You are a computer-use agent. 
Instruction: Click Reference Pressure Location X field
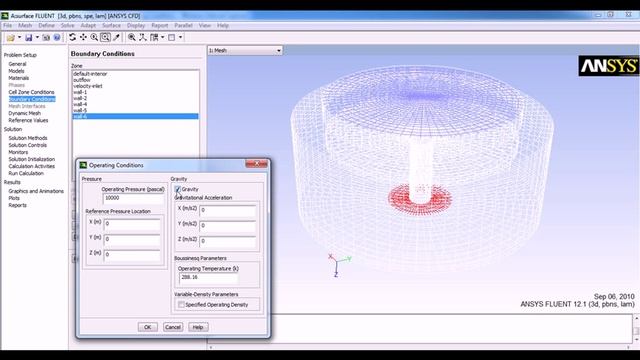132,224
